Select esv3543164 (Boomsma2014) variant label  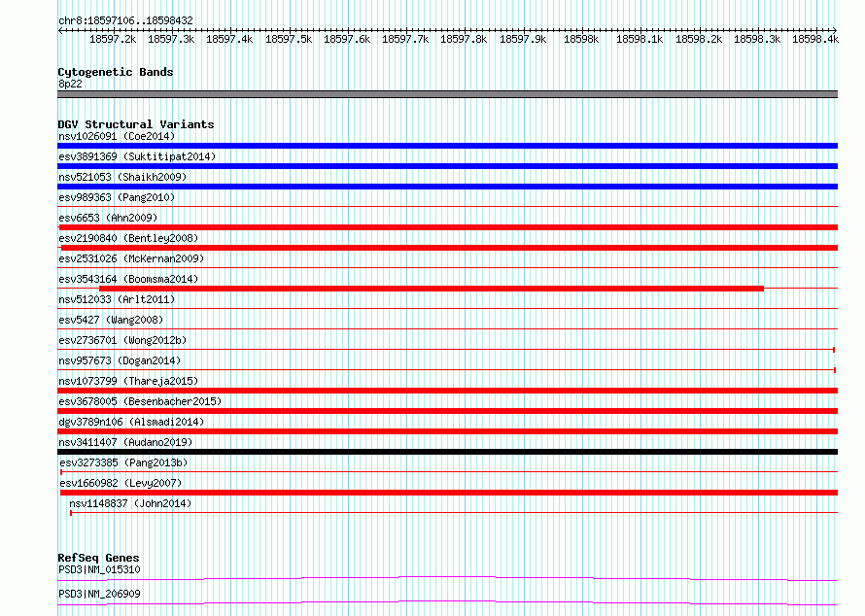(x=128, y=279)
